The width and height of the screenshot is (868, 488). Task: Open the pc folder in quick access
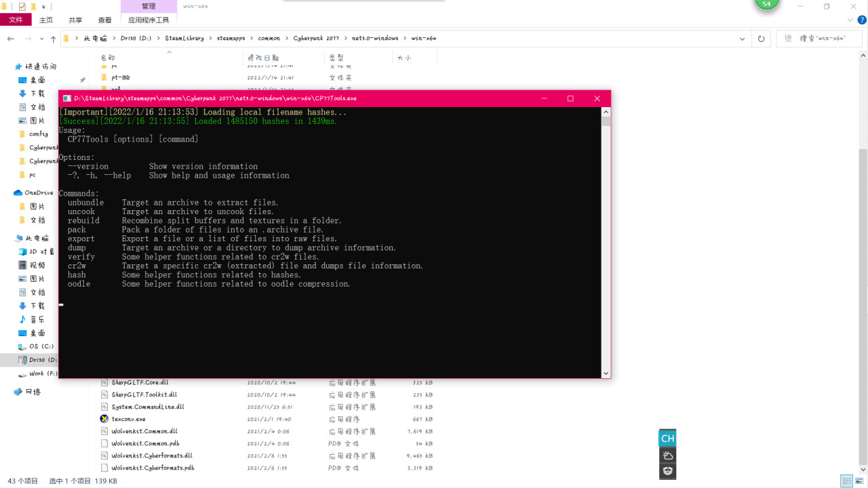(33, 175)
